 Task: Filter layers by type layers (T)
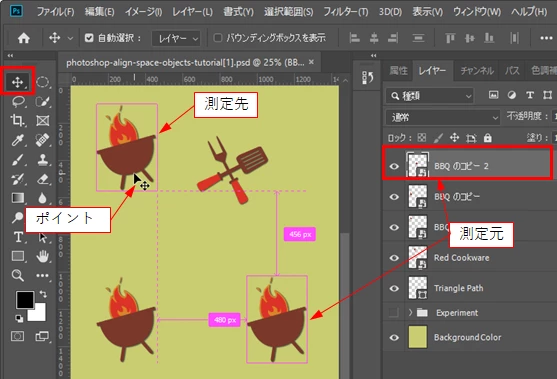(x=530, y=95)
